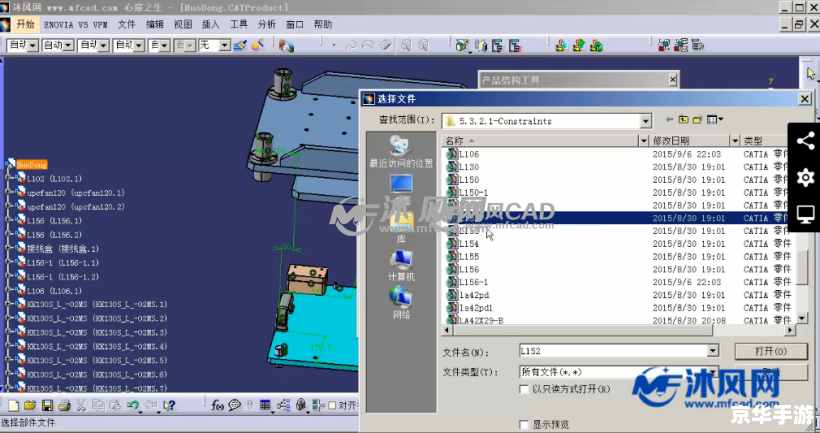Select file L106 in the list
Screen dimensions: 820x433
[469, 154]
